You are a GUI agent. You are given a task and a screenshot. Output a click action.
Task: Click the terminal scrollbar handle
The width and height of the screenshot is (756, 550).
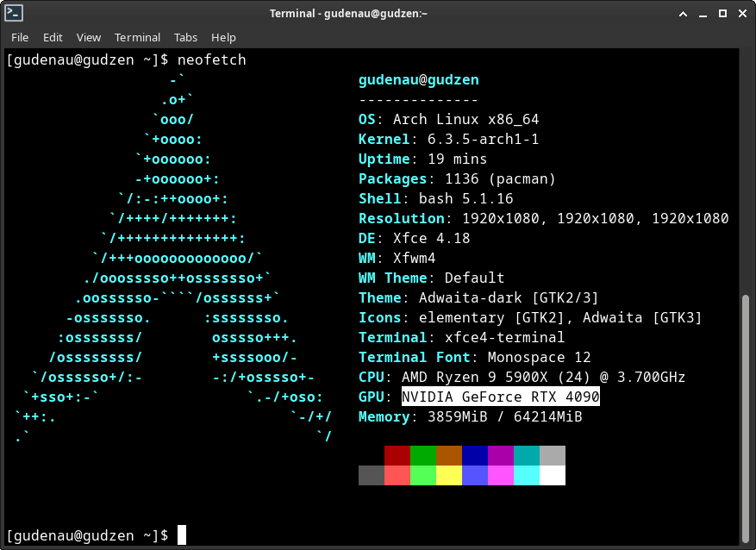click(746, 417)
